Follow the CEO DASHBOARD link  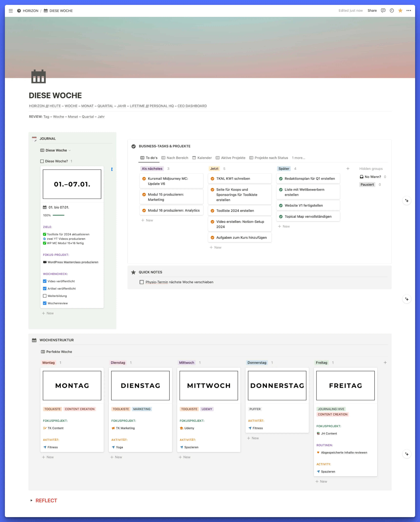click(192, 106)
